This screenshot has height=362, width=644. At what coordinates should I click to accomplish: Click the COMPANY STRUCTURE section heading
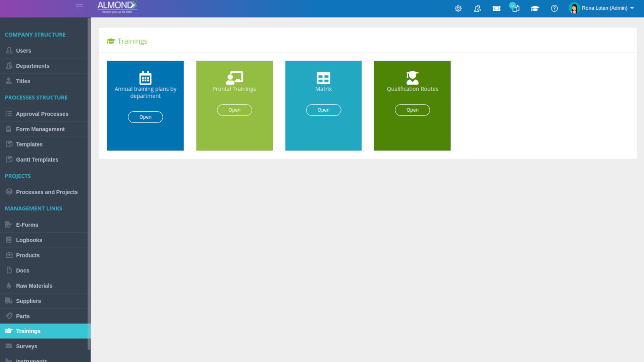(x=35, y=35)
